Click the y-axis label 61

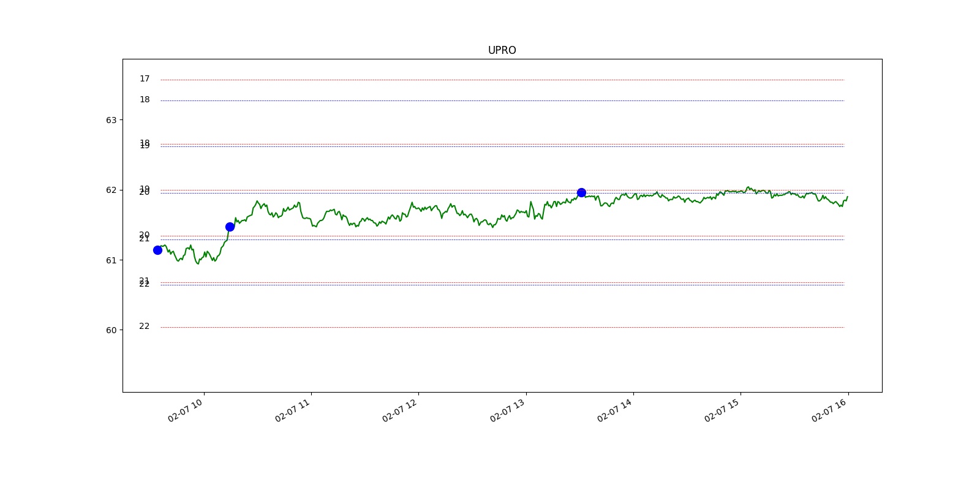(111, 260)
